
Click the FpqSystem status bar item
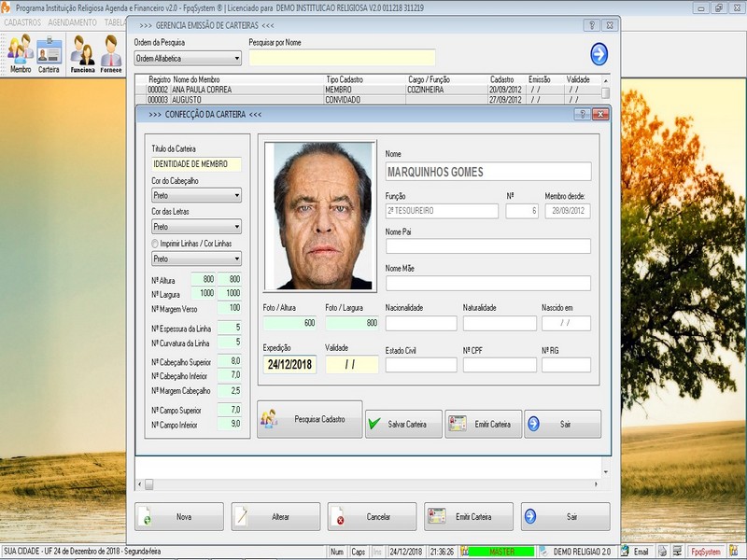pyautogui.click(x=706, y=552)
